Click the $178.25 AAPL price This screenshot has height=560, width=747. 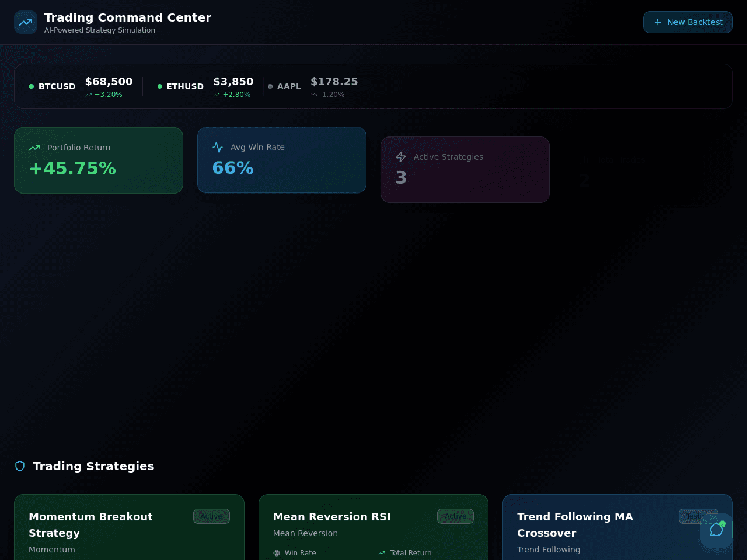coord(334,82)
